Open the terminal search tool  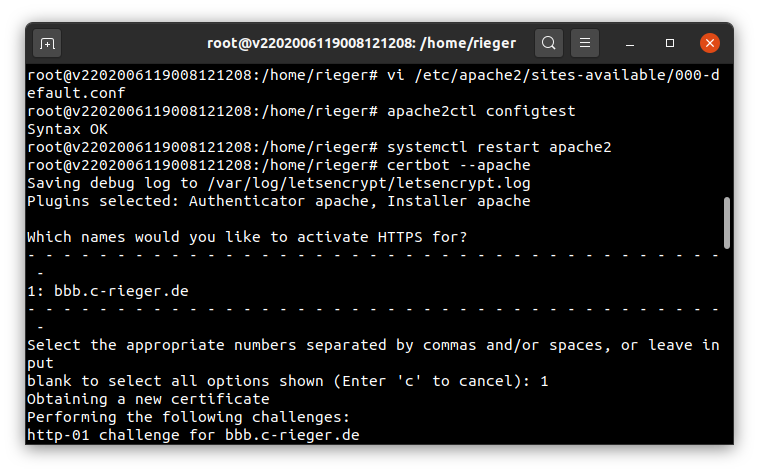point(548,43)
